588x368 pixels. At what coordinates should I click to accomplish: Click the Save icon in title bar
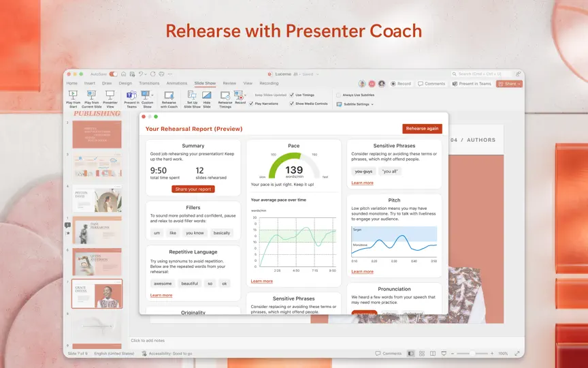[133, 74]
